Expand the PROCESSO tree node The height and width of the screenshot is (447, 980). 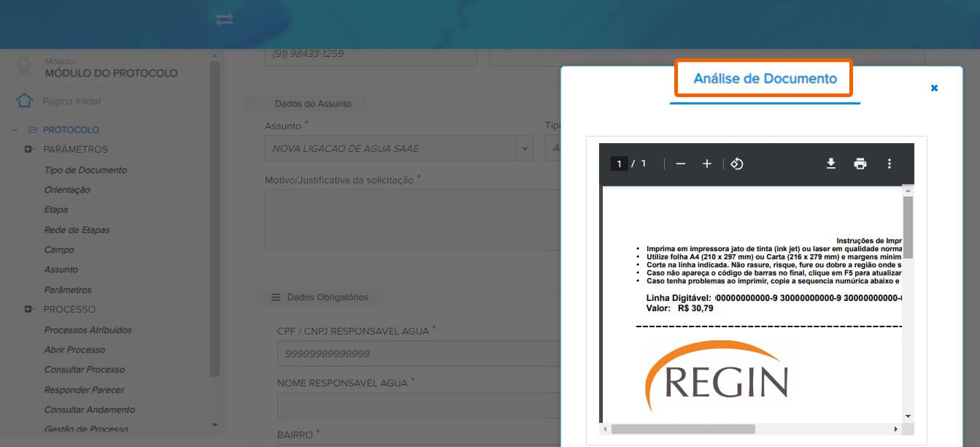click(x=28, y=310)
